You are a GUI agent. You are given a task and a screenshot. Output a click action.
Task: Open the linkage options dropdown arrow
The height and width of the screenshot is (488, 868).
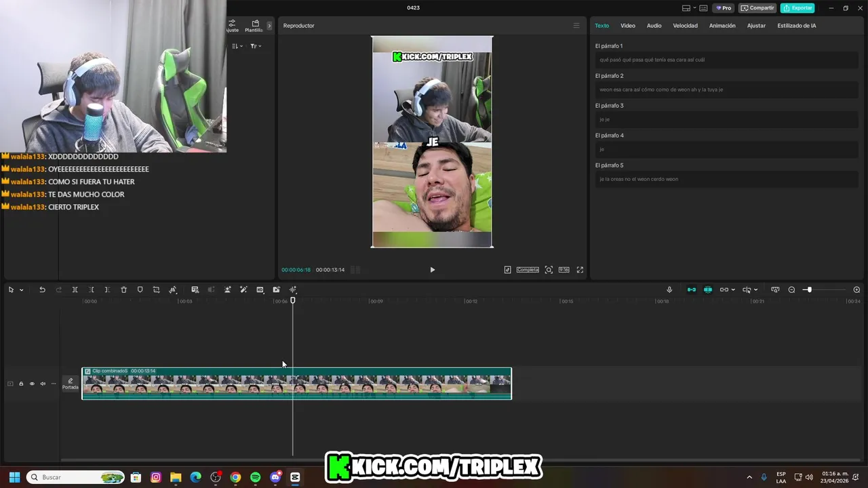pos(733,290)
